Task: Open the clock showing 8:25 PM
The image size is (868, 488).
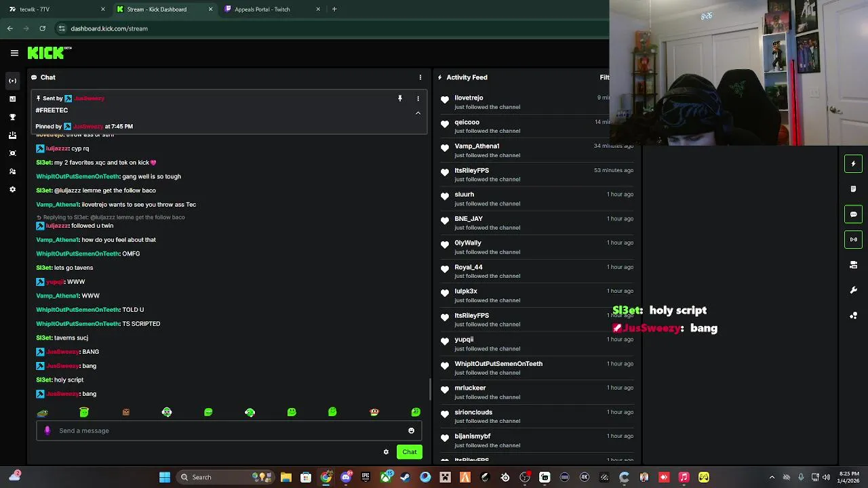Action: coord(849,477)
